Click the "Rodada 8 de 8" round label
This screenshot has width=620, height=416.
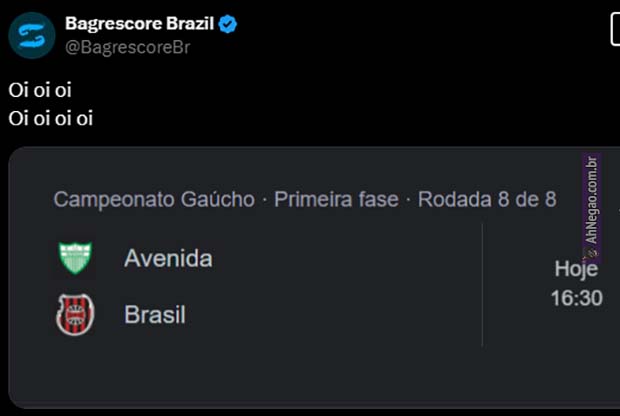click(487, 199)
